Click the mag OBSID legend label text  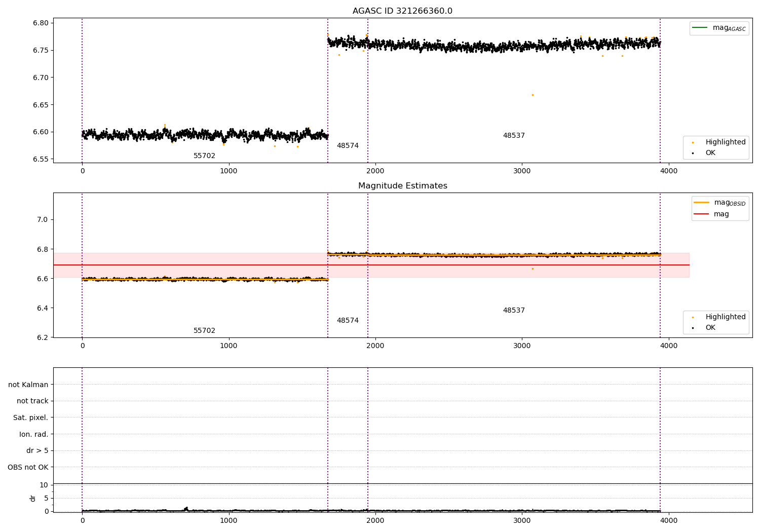tap(730, 203)
